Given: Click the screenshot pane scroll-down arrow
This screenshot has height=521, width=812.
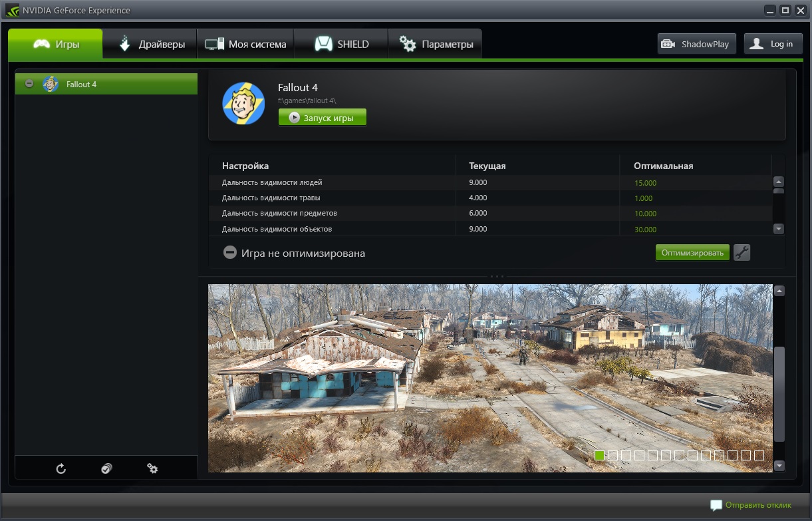Looking at the screenshot, I should [779, 466].
